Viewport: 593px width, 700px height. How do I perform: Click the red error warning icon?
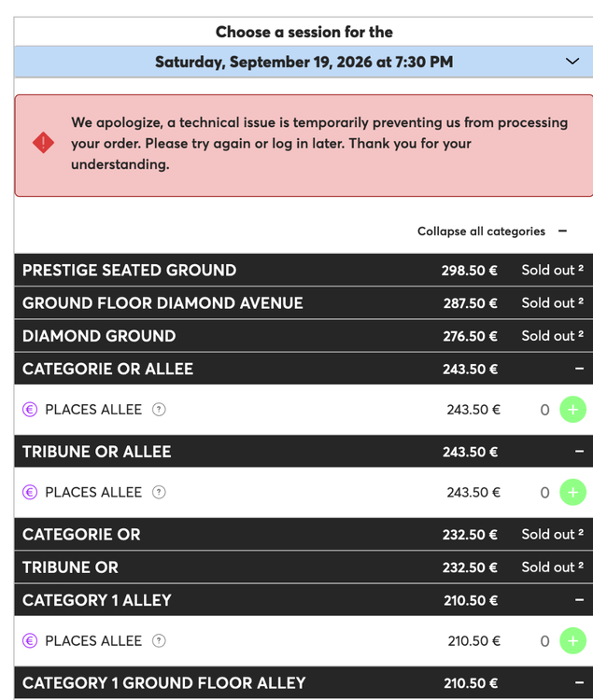pos(43,143)
